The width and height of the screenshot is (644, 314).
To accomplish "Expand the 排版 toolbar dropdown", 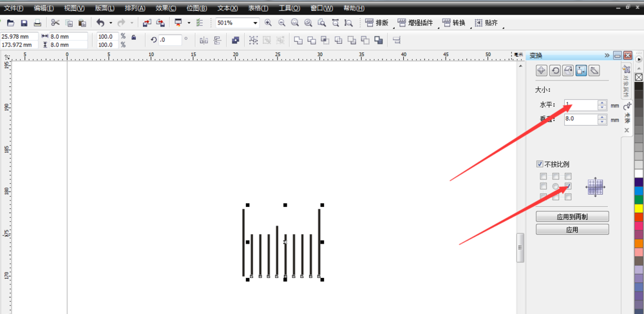I will point(393,28).
